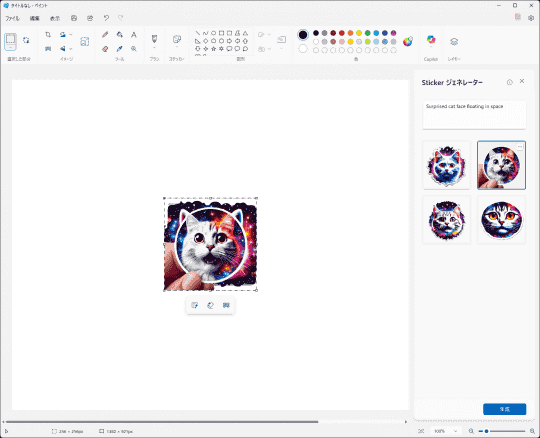Screen dimensions: 540x438
Task: Click the sticker prompt text field
Action: tap(474, 115)
